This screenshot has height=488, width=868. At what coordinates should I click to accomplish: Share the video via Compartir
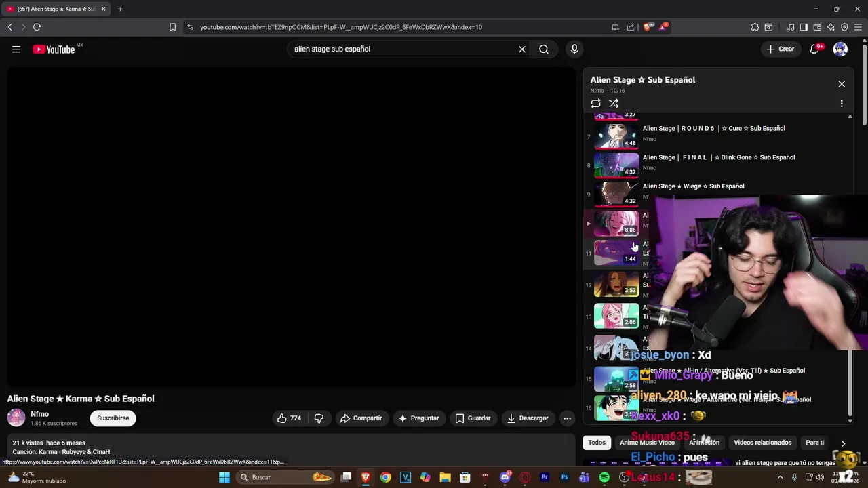[361, 418]
